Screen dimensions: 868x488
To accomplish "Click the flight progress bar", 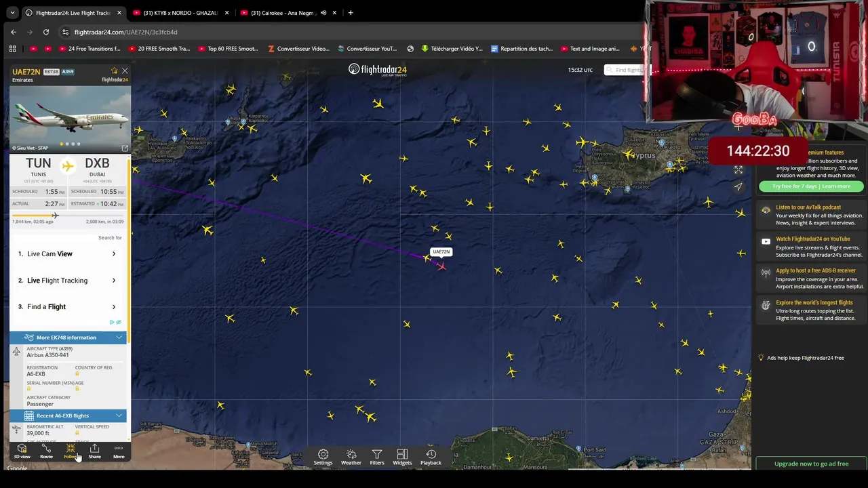I will (68, 216).
